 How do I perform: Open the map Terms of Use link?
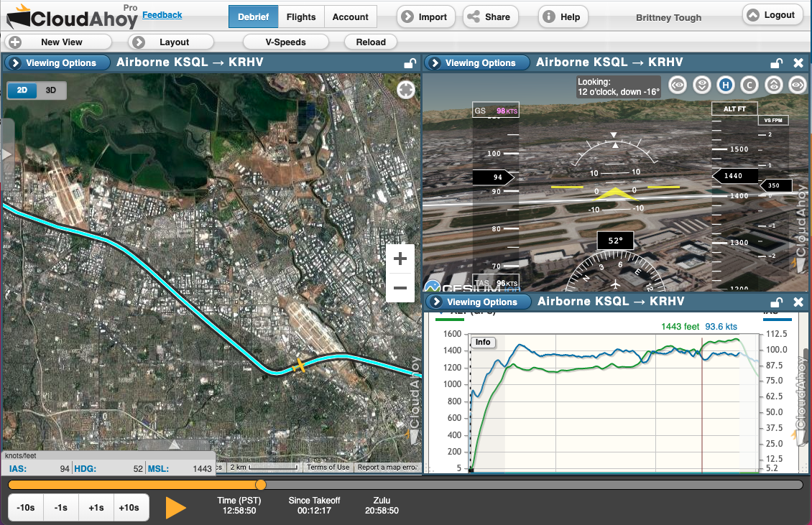coord(328,467)
